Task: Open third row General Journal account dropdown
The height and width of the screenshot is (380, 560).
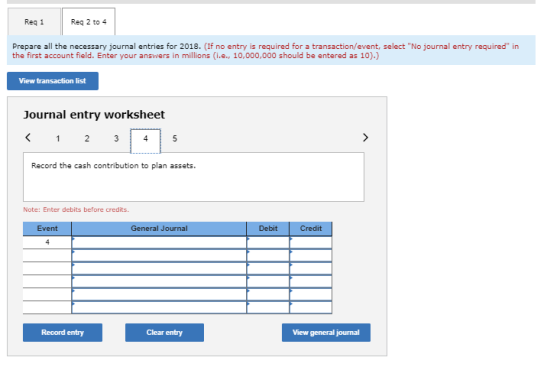Action: coord(159,268)
